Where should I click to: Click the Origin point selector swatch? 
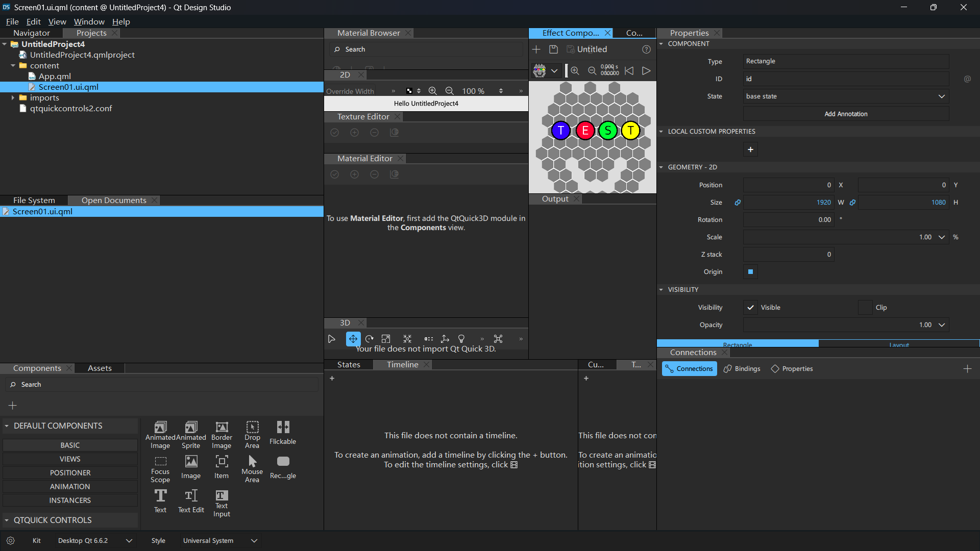[x=750, y=272]
